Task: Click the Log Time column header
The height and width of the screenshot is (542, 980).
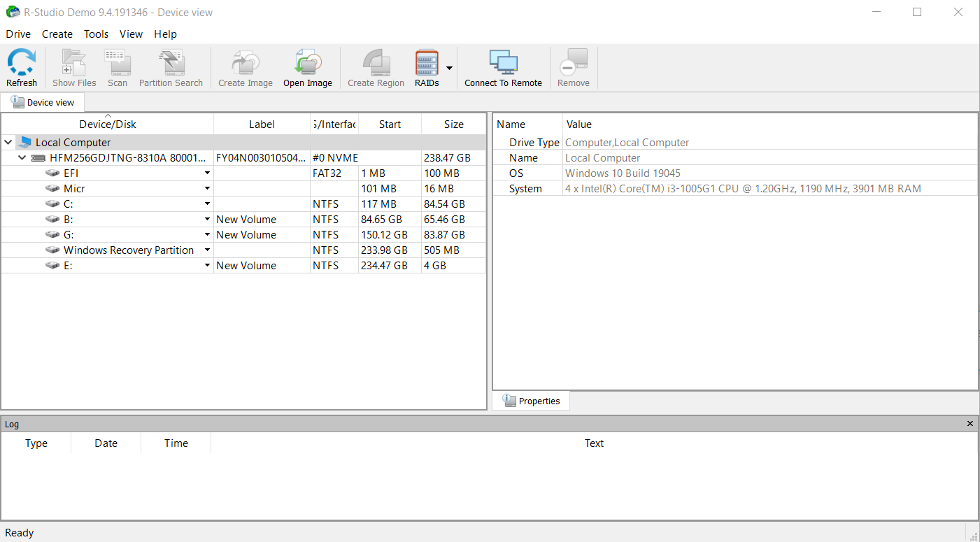Action: tap(176, 443)
